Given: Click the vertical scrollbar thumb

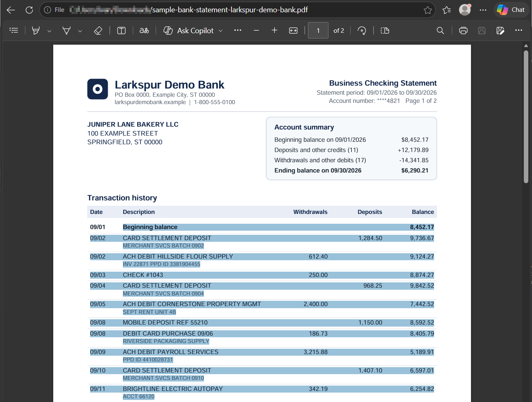Looking at the screenshot, I should tap(526, 117).
